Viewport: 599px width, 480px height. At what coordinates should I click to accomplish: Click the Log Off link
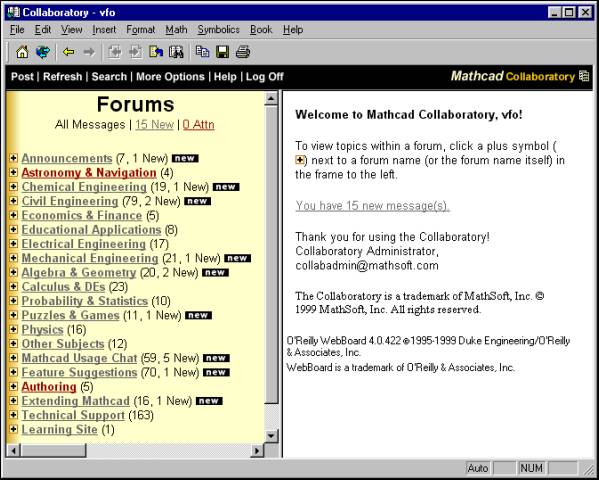point(264,76)
